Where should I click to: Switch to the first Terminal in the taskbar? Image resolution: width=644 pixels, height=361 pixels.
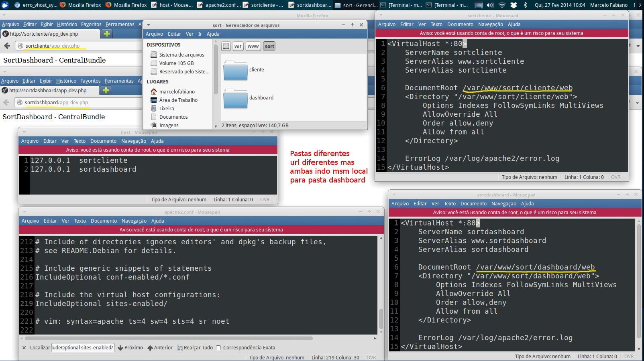[401, 5]
